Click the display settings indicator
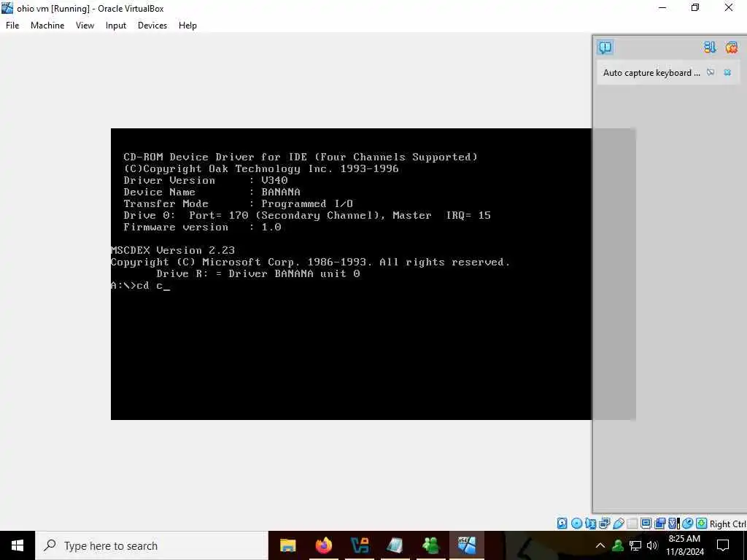 tap(646, 524)
